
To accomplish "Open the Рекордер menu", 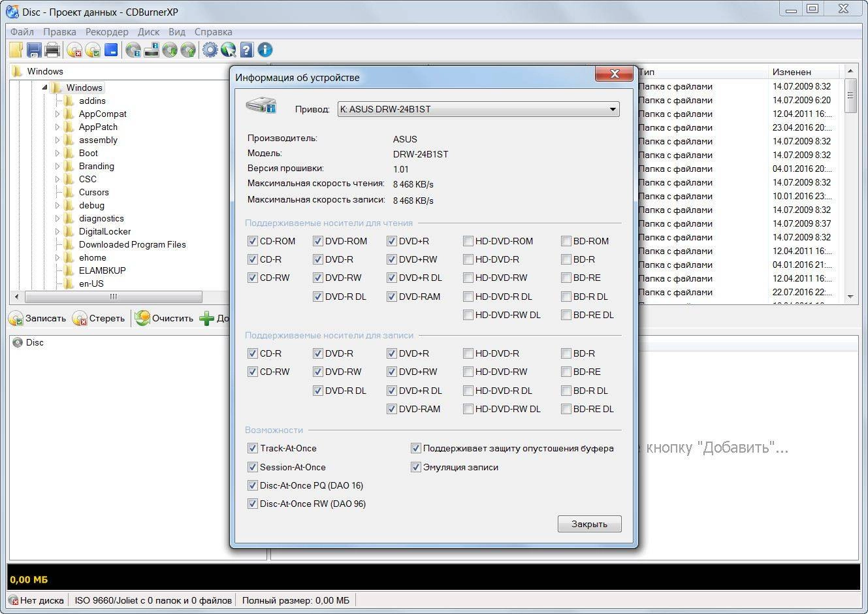I will (x=106, y=31).
